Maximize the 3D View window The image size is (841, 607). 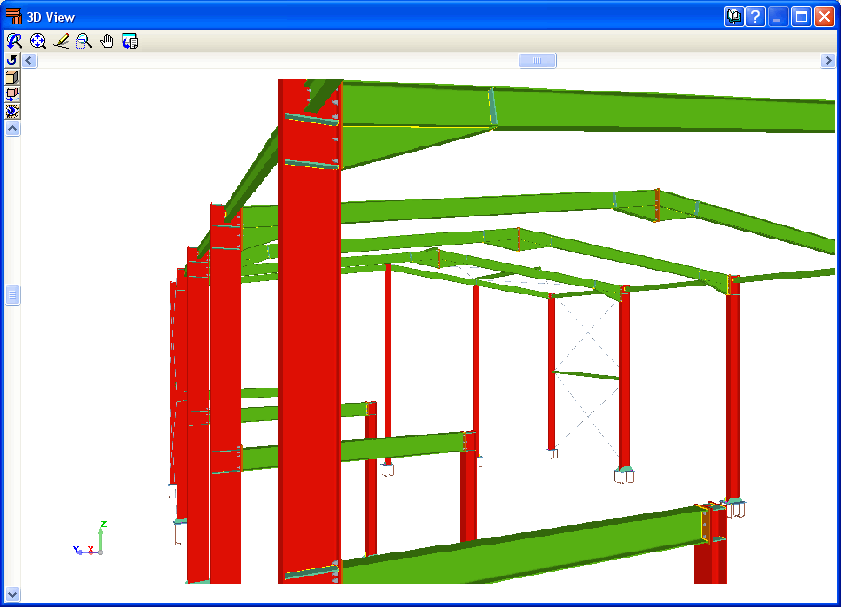tap(801, 17)
